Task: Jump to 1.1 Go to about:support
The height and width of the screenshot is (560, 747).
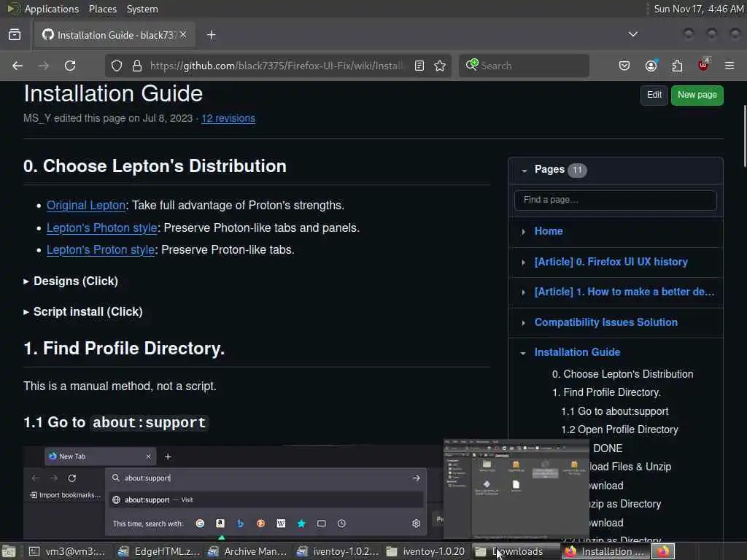Action: click(614, 411)
